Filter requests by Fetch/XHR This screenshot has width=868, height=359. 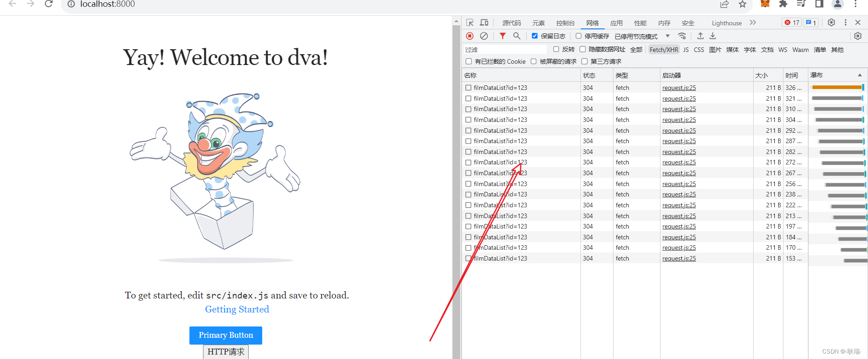(x=664, y=50)
